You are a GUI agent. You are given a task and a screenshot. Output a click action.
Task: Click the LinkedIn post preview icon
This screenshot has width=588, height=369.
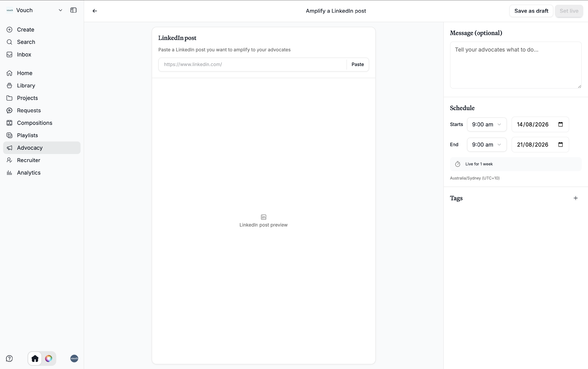[x=264, y=217]
